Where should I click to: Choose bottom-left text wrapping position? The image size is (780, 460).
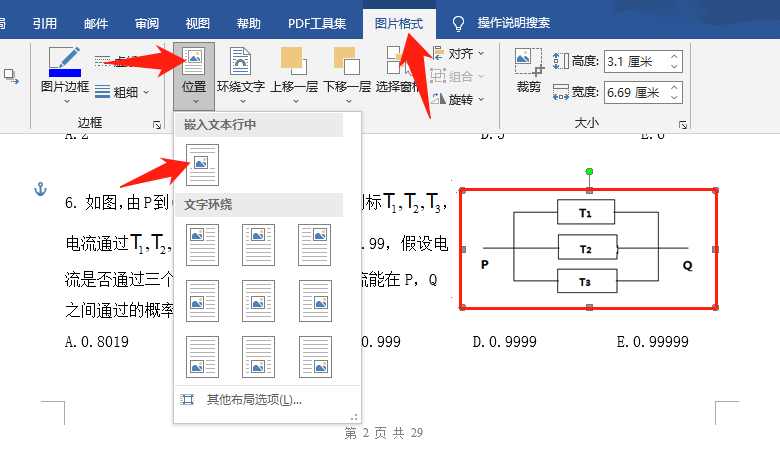pos(203,356)
